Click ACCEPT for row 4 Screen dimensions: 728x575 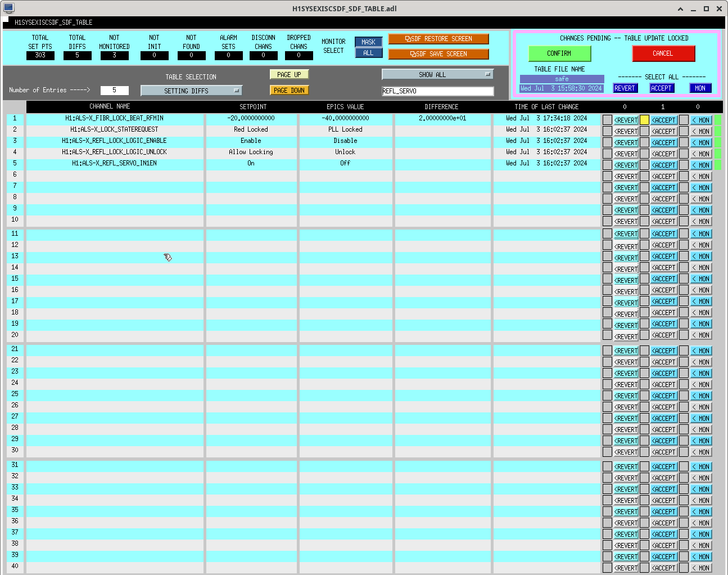(664, 154)
